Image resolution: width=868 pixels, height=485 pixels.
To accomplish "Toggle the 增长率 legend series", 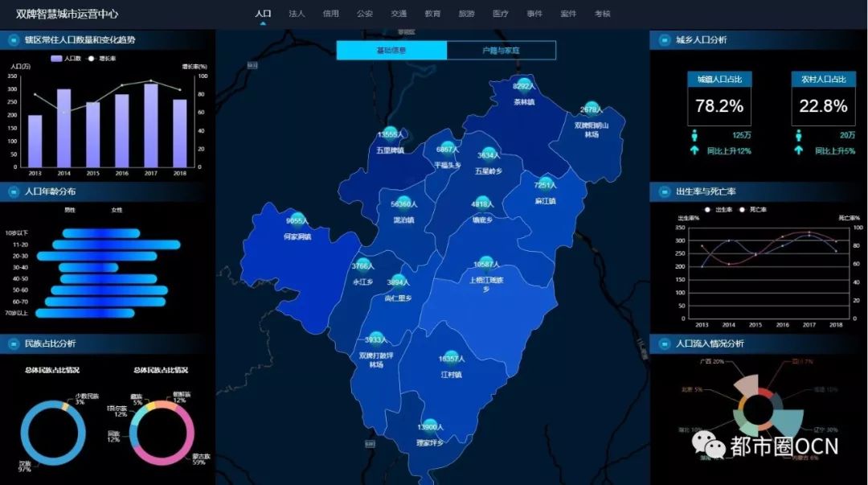I will [x=101, y=58].
